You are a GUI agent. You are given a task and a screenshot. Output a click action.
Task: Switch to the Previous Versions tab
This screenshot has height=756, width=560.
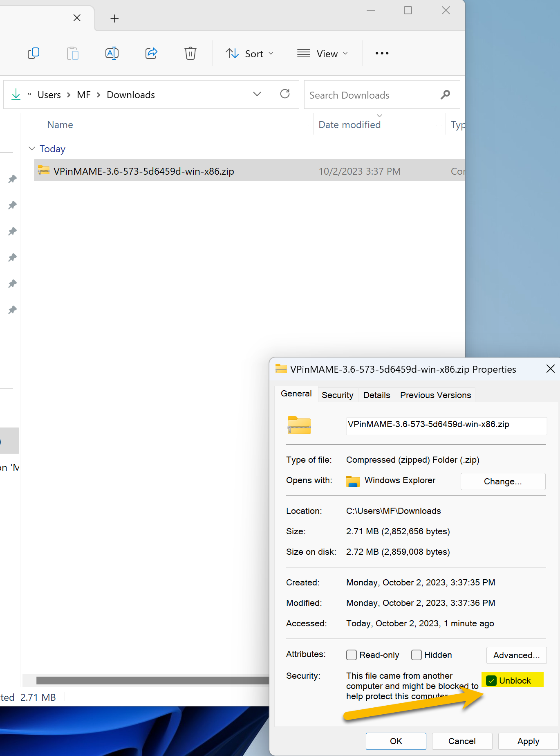pyautogui.click(x=435, y=395)
